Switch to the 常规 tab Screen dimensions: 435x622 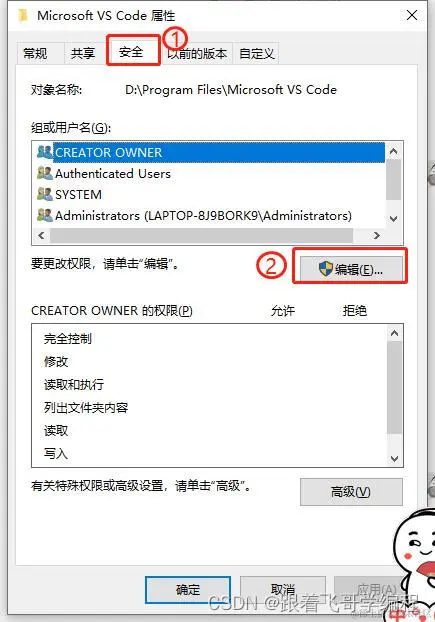tap(35, 53)
